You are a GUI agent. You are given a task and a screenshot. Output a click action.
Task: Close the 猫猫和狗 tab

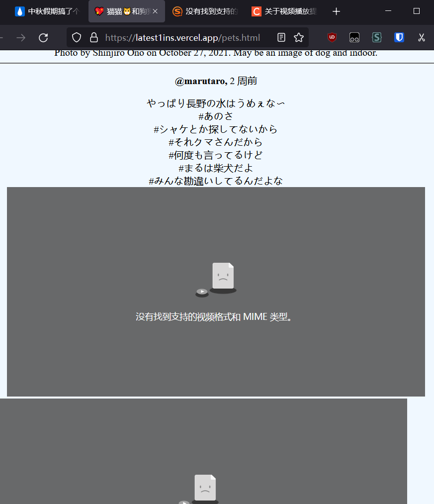pyautogui.click(x=155, y=11)
